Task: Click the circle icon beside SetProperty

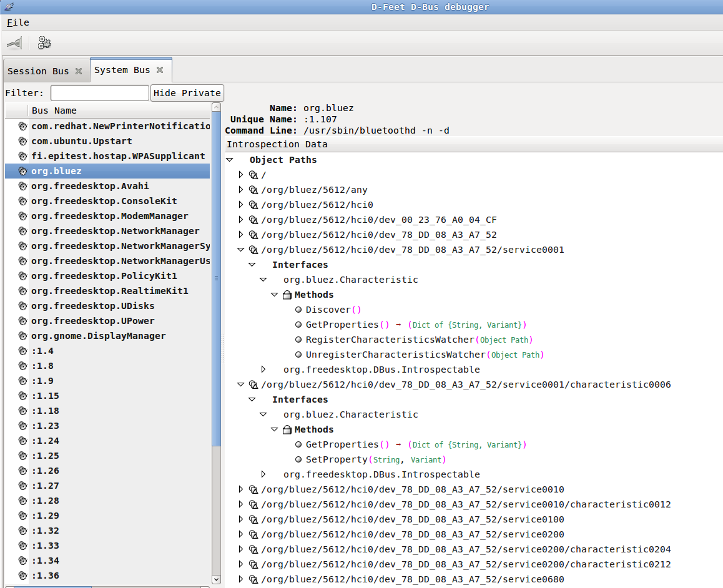Action: (298, 459)
